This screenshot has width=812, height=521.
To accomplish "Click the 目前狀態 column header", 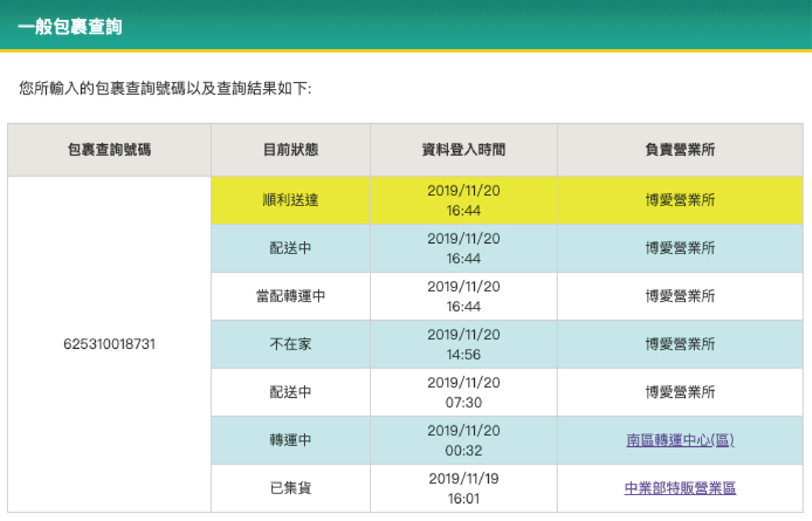I will pyautogui.click(x=290, y=149).
